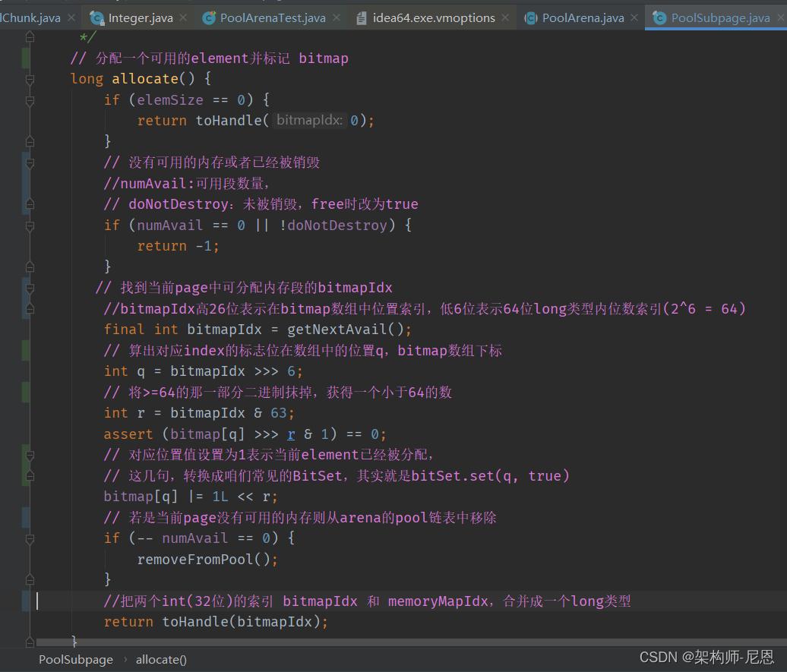
Task: Click the PoolArenaTest.java class icon
Action: [209, 17]
